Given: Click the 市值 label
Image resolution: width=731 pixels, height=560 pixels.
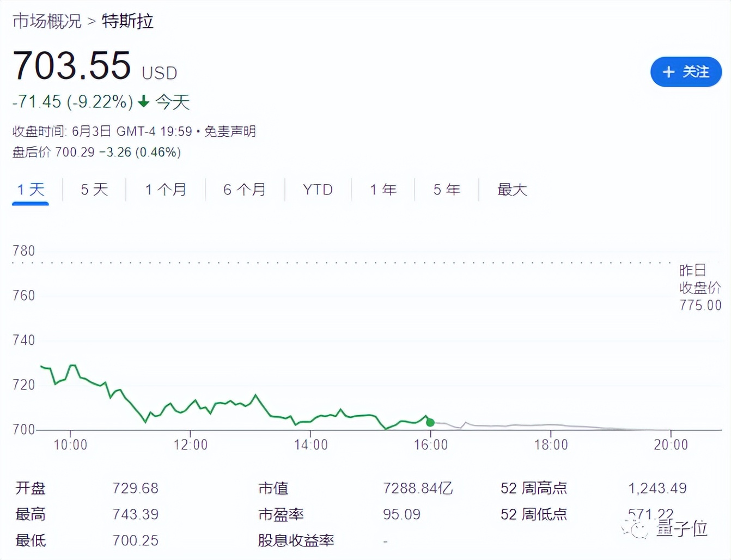Looking at the screenshot, I should click(x=273, y=488).
